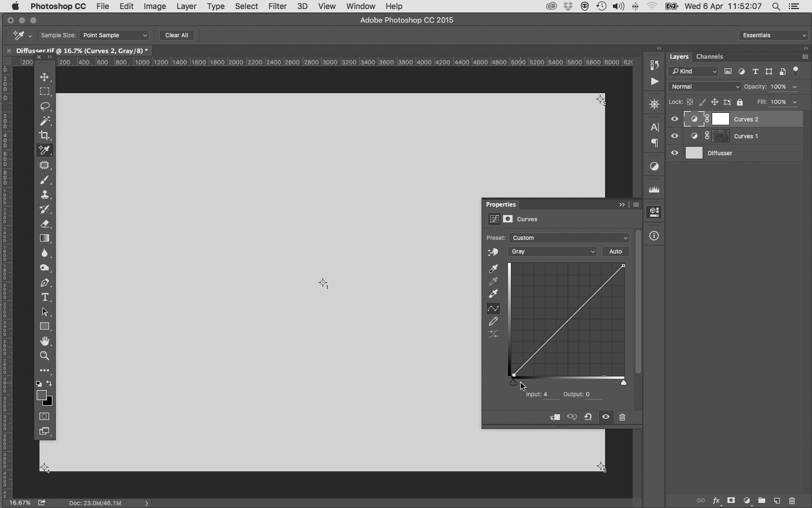Select the Hand tool
Viewport: 812px width, 508px height.
45,341
